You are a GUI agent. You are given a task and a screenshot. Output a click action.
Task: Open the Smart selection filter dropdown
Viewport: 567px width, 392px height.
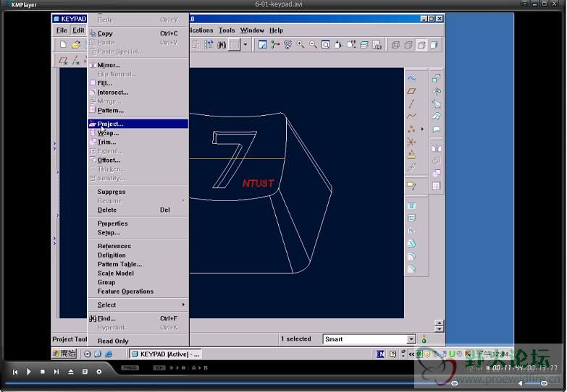(411, 339)
